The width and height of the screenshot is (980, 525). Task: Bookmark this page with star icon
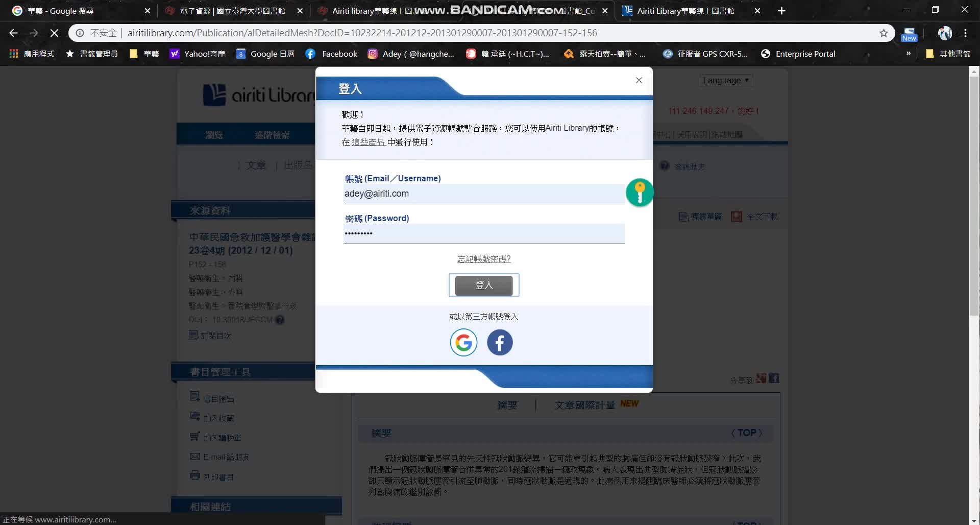point(884,33)
